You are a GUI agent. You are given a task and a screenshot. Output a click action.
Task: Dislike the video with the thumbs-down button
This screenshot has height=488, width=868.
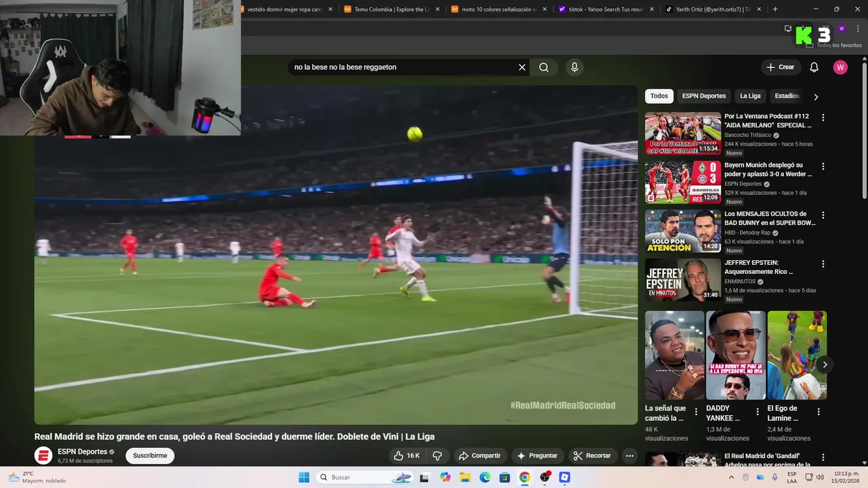(437, 455)
